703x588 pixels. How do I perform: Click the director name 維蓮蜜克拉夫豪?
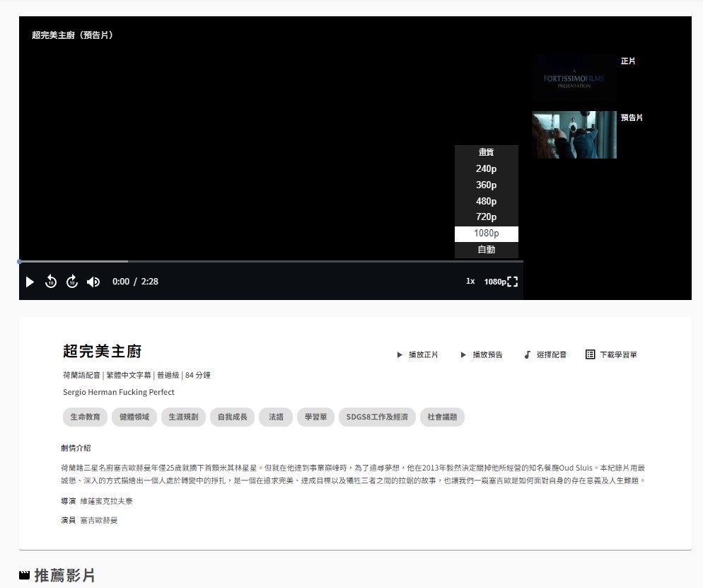[106, 501]
